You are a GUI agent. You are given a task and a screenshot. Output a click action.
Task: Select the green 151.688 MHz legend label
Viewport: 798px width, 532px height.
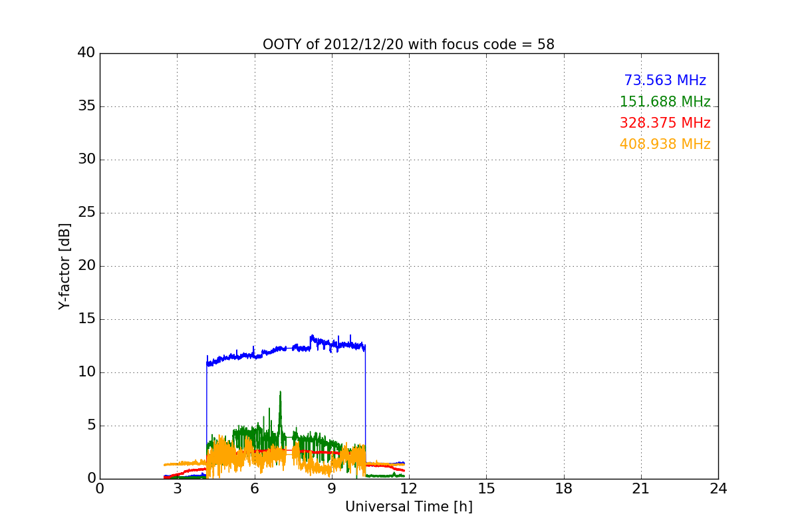(x=665, y=102)
